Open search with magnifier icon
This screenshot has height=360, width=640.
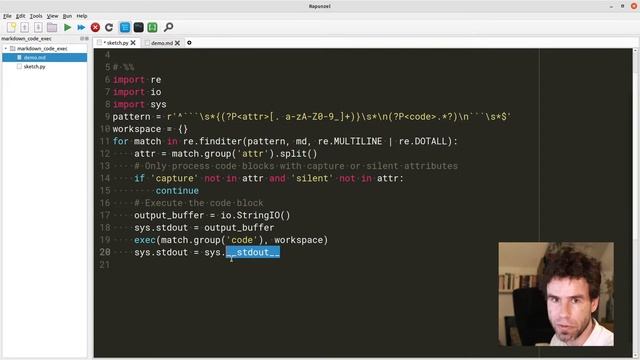pyautogui.click(x=168, y=27)
